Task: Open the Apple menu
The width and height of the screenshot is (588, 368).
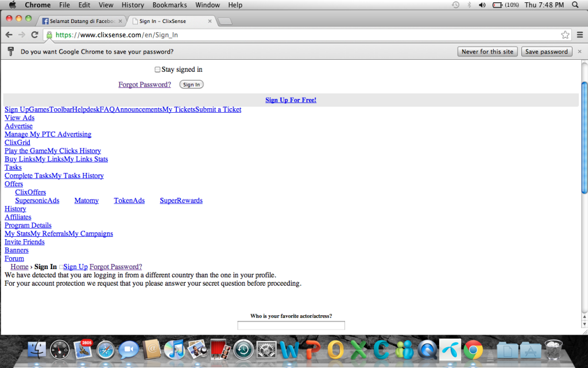Action: tap(13, 5)
